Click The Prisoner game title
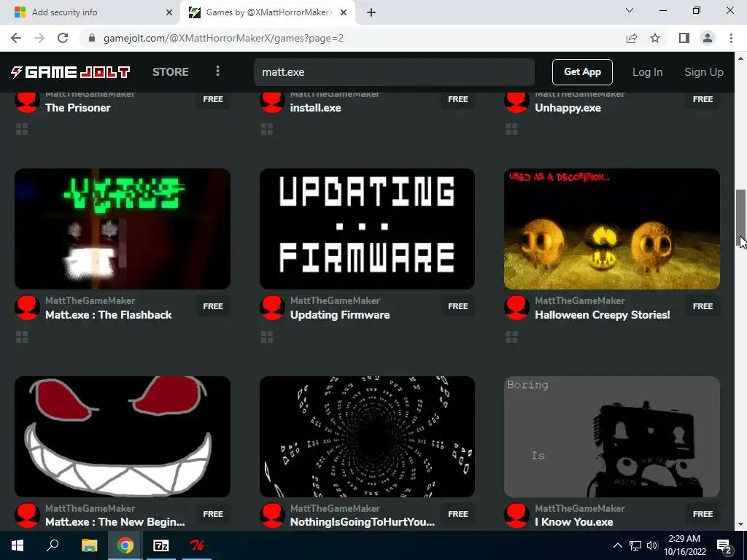 click(78, 108)
